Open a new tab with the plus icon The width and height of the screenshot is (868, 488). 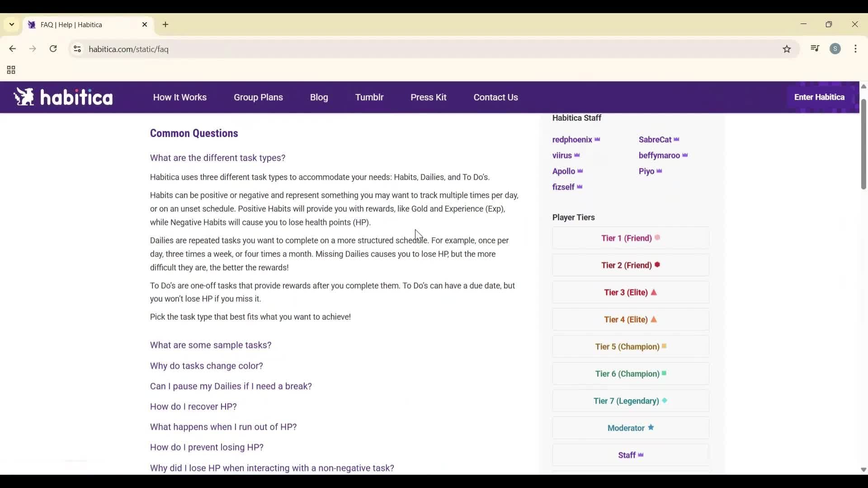(x=166, y=25)
